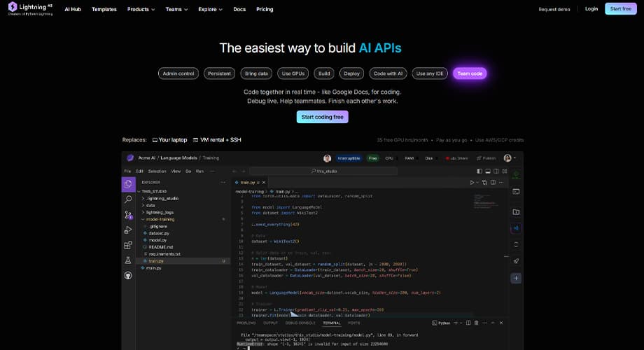Open the Run and Debug icon in activity bar
644x350 pixels.
pos(128,230)
